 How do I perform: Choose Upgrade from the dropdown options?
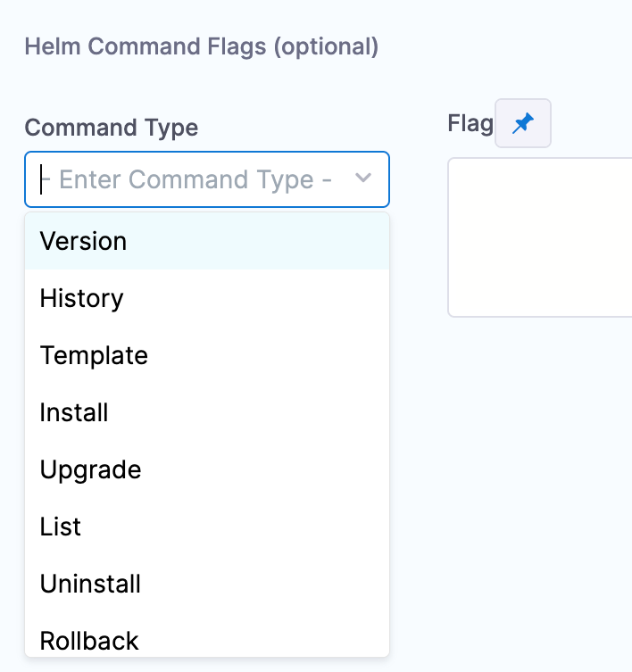[90, 469]
